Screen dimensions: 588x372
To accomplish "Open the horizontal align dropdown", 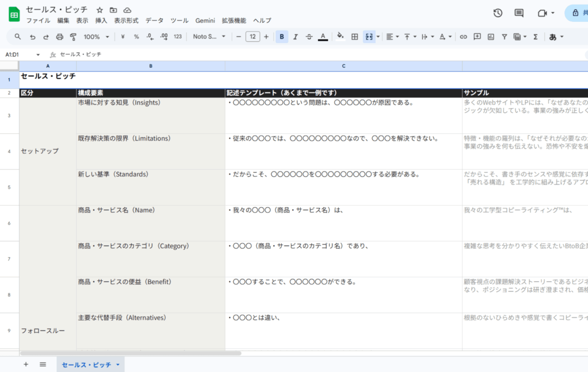I will click(x=392, y=37).
